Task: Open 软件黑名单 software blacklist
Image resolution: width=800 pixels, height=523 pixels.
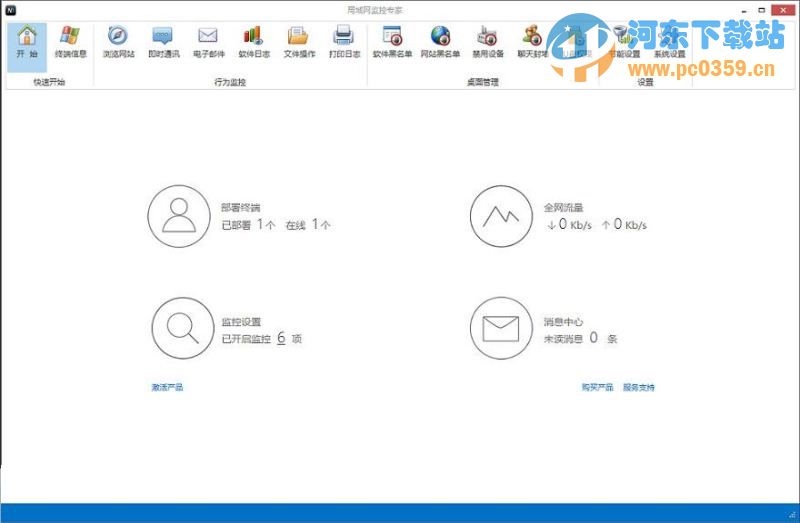Action: pos(392,42)
